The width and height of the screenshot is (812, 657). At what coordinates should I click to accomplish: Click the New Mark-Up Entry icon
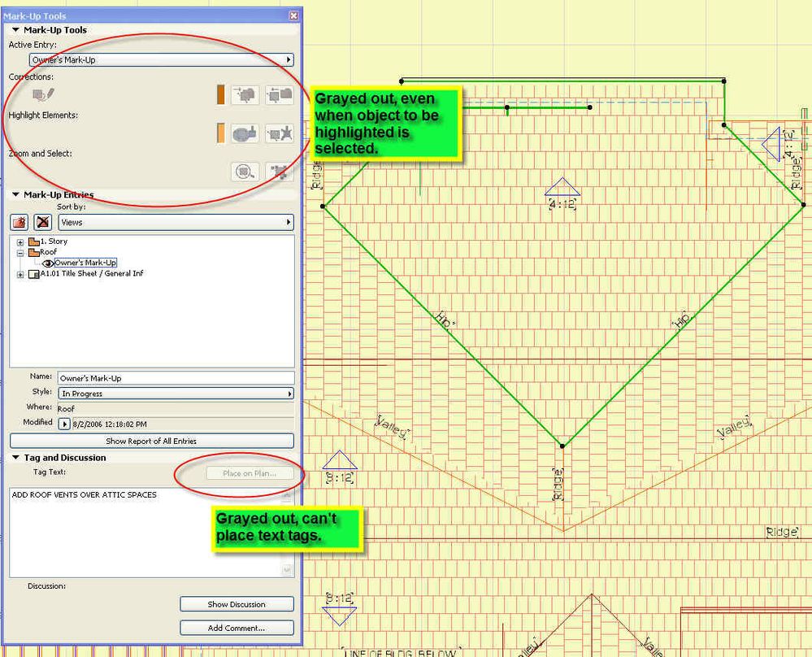[x=20, y=222]
